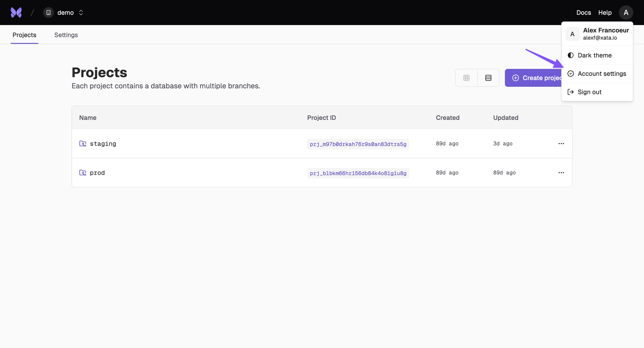The width and height of the screenshot is (644, 348).
Task: Select the Projects tab
Action: (x=24, y=35)
